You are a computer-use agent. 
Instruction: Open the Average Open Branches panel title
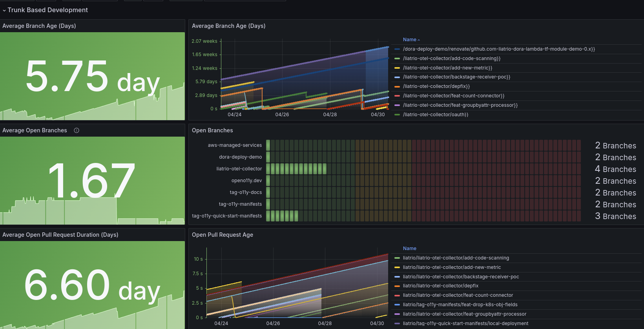pos(35,130)
